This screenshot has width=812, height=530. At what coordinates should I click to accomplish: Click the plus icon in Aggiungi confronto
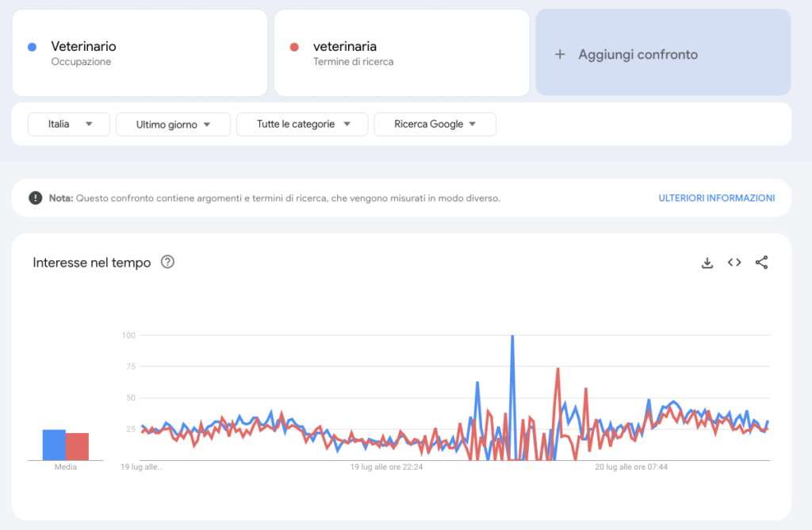(x=560, y=55)
